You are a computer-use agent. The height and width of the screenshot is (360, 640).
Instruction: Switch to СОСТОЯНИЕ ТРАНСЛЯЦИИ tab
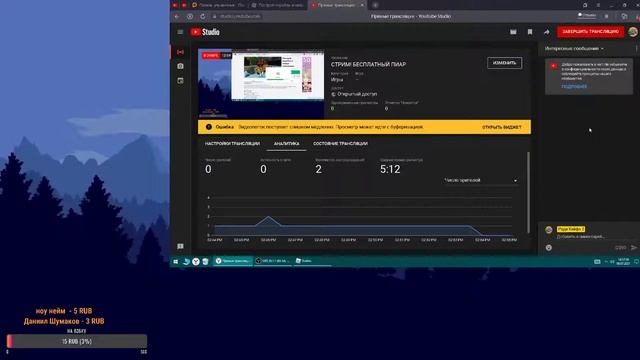[340, 144]
